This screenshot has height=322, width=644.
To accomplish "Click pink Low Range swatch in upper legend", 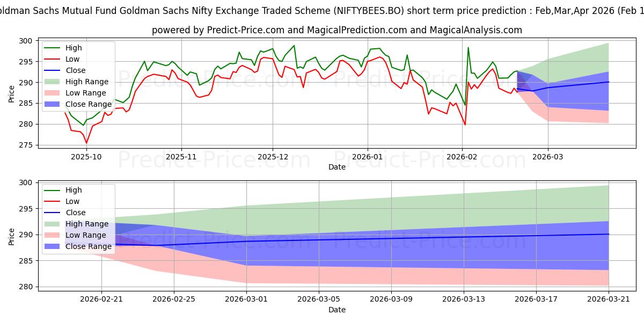I will point(51,93).
